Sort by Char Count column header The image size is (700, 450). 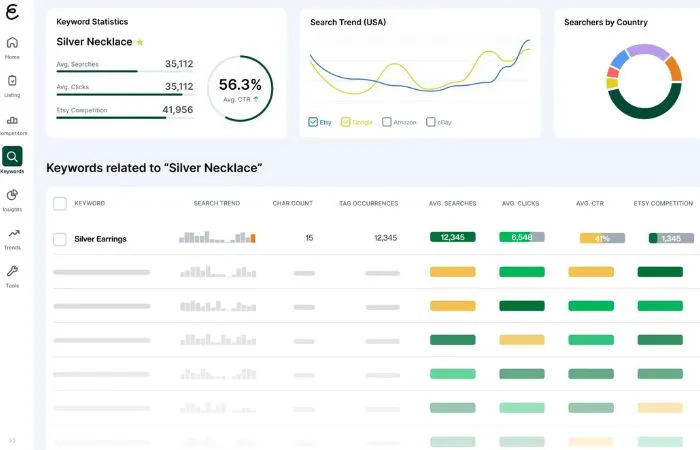[x=293, y=203]
